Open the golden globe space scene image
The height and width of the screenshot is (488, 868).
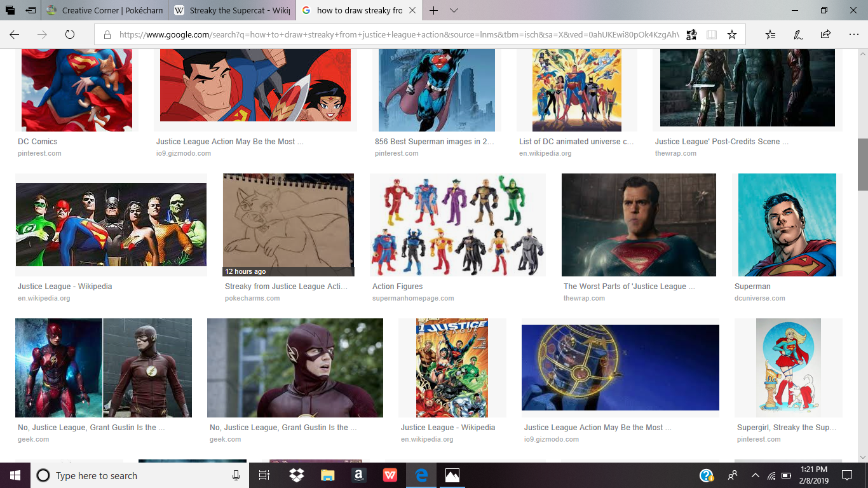[620, 367]
